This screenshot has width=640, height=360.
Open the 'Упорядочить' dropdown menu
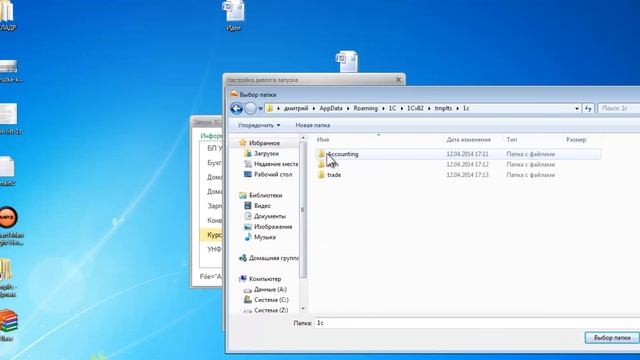(x=259, y=125)
